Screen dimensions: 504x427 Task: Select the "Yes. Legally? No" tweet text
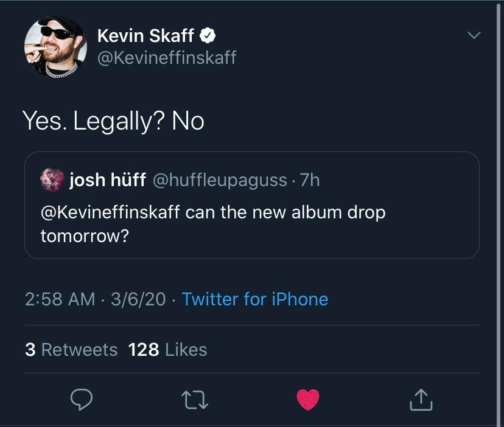(114, 121)
